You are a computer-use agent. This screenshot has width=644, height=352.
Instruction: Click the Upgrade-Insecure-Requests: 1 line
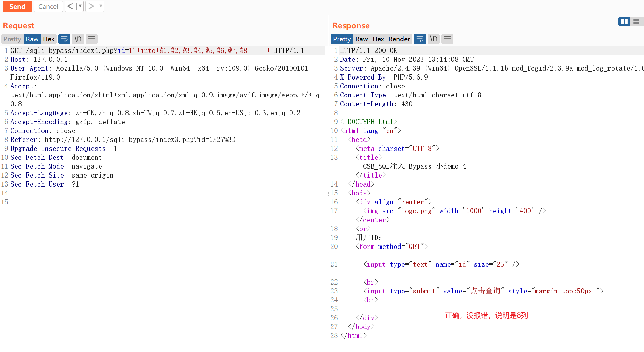click(64, 148)
